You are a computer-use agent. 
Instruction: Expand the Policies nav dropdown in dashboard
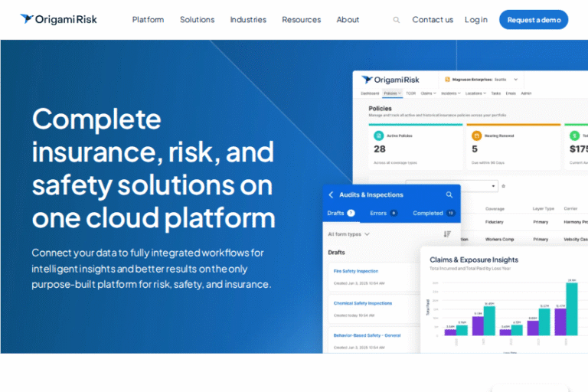tap(392, 93)
